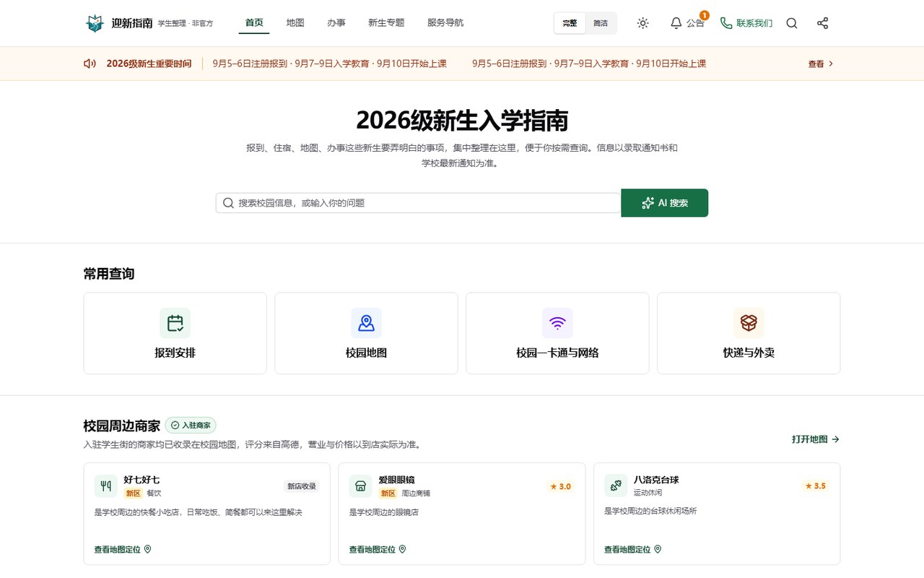Viewport: 924px width, 578px height.
Task: Click the share icon in header
Action: point(822,23)
